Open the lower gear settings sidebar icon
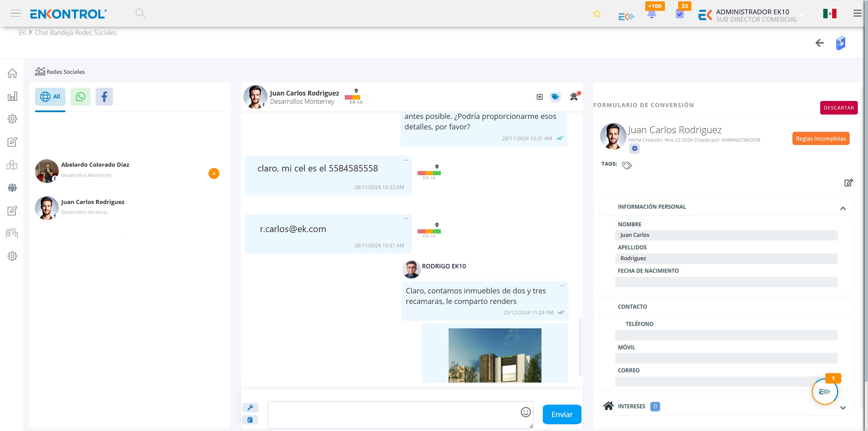Screen dimensions: 868x431 tap(12, 256)
